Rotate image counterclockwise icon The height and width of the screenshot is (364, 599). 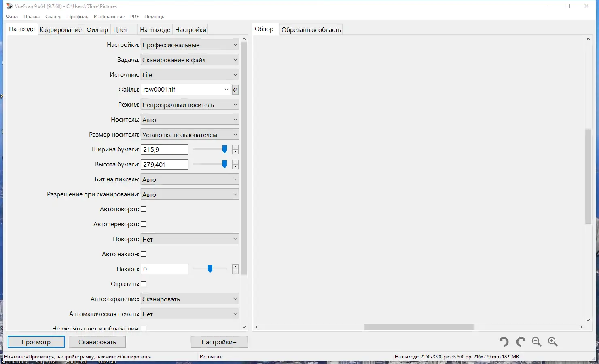coord(504,342)
